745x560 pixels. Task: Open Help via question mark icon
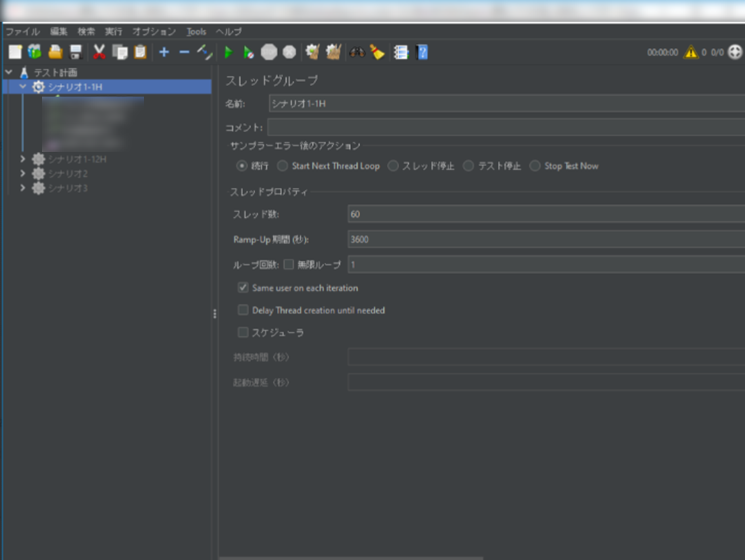421,52
